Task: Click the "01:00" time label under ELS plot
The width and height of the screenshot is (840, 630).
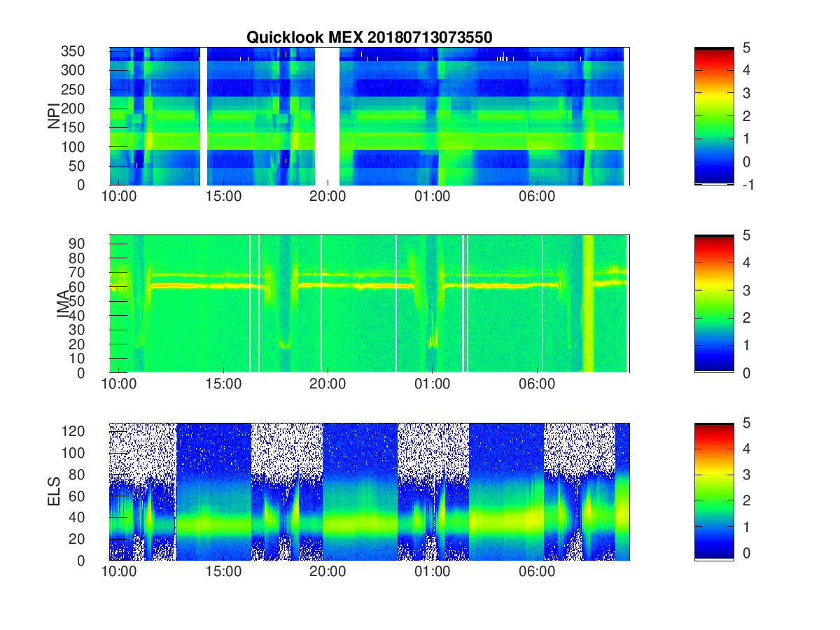Action: 433,572
